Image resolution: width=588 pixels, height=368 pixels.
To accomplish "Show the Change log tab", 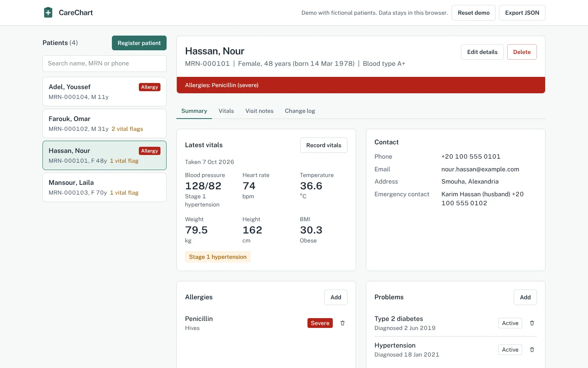I will pyautogui.click(x=300, y=111).
